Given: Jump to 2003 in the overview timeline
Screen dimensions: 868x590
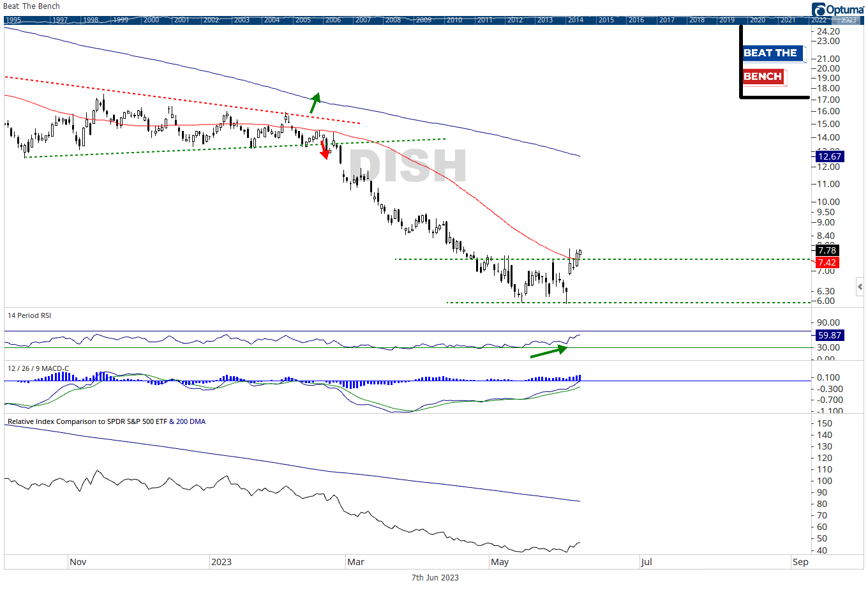Looking at the screenshot, I should pos(242,20).
